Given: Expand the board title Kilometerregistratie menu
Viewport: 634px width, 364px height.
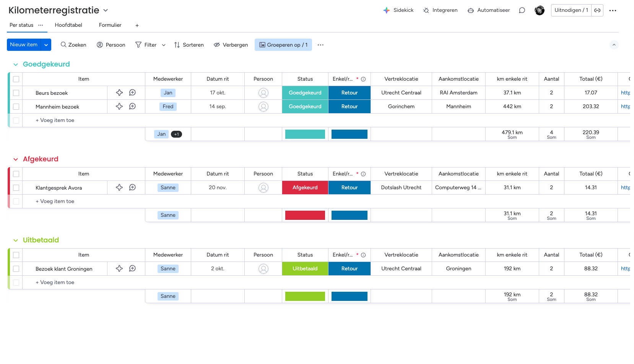Looking at the screenshot, I should [106, 10].
